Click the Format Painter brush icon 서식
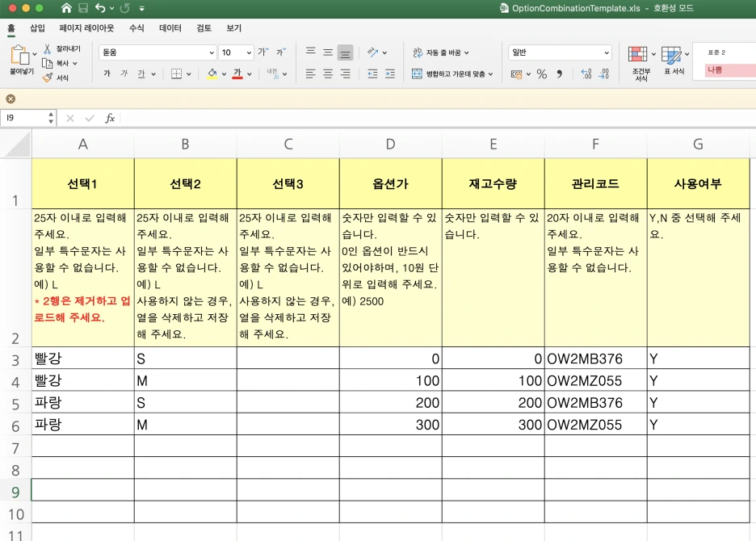 (47, 78)
